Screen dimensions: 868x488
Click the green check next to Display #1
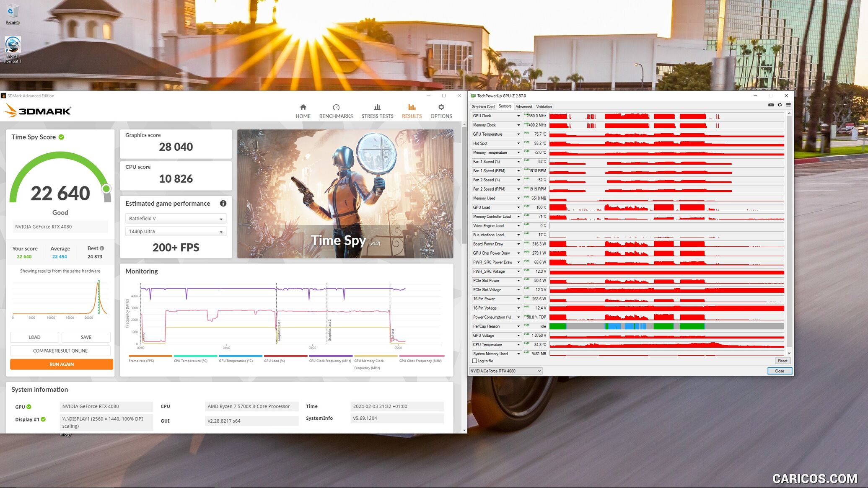[x=43, y=419]
